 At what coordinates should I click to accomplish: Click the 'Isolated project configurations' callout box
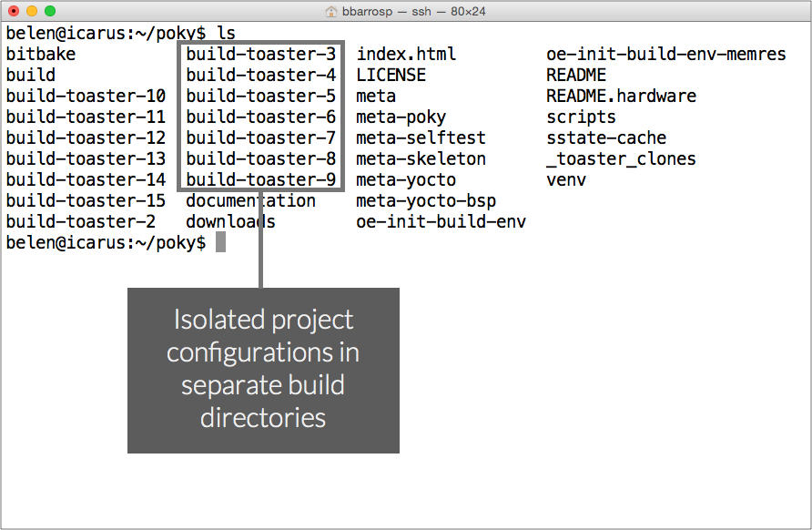pos(263,370)
